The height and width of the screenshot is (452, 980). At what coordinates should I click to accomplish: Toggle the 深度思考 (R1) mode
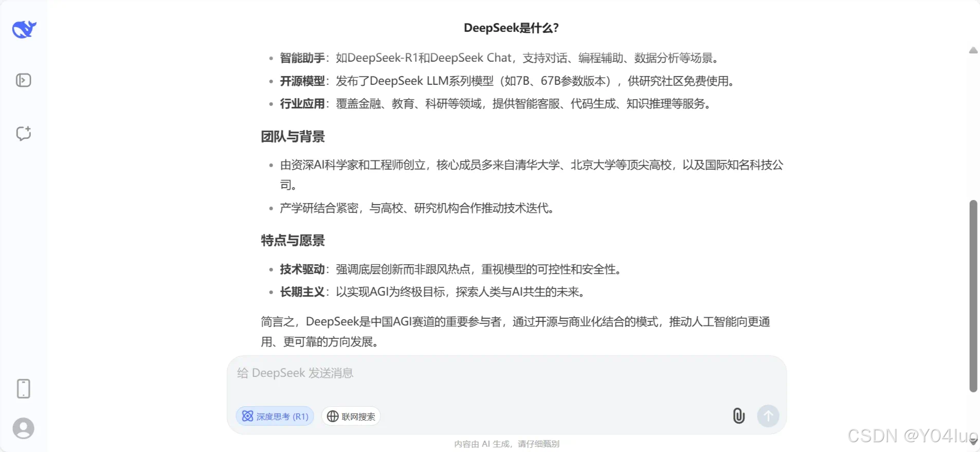point(275,416)
